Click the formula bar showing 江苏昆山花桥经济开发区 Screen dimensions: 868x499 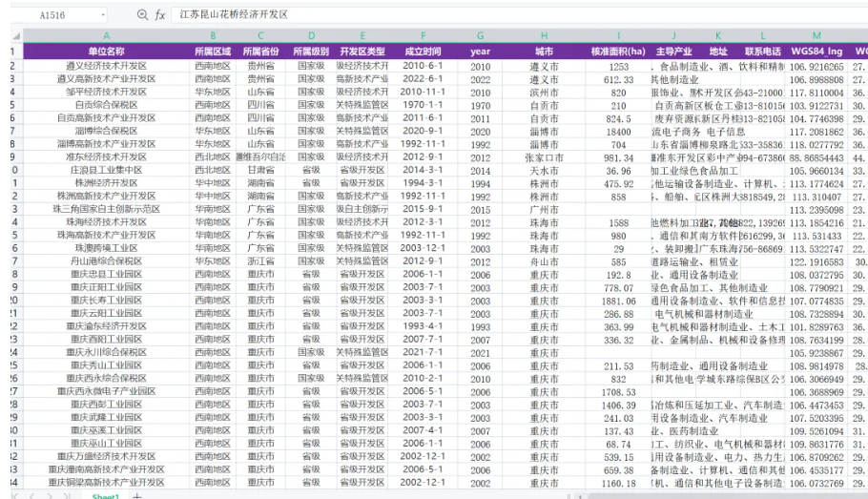[x=519, y=14]
